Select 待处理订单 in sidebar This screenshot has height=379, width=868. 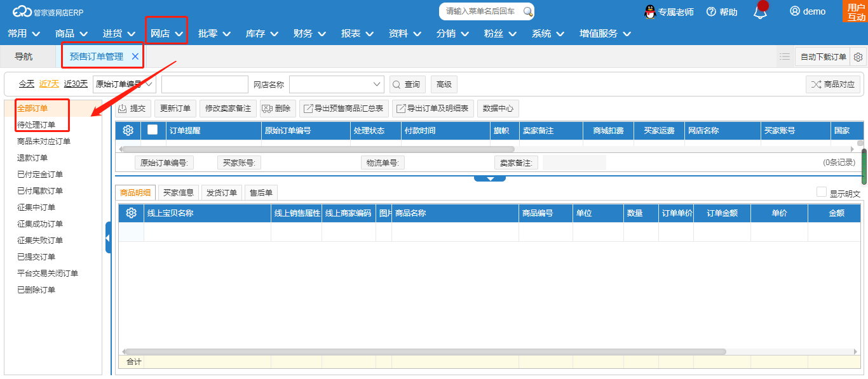tap(36, 124)
